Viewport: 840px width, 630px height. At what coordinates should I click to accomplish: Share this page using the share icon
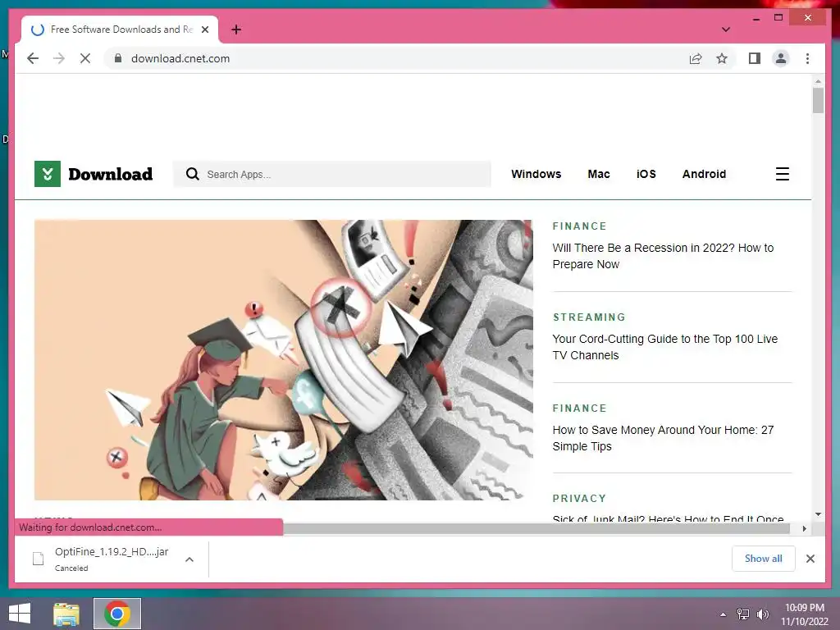click(696, 58)
